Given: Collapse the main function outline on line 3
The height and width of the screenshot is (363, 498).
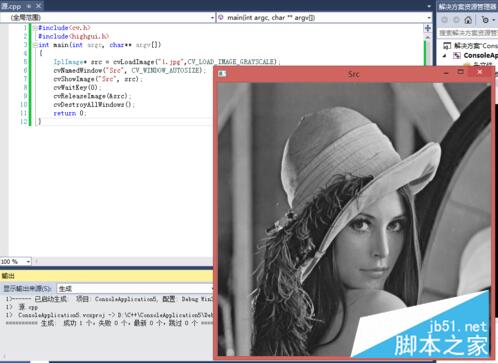Looking at the screenshot, I should coord(35,45).
